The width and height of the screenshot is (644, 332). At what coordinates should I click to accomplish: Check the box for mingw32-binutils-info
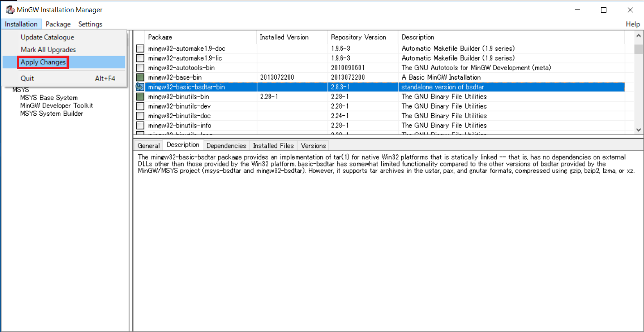pyautogui.click(x=140, y=125)
